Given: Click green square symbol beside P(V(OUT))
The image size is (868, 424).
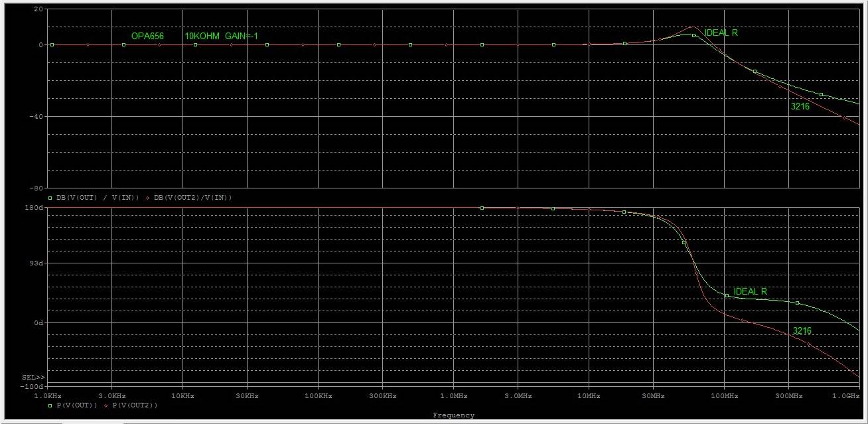Looking at the screenshot, I should (x=50, y=405).
